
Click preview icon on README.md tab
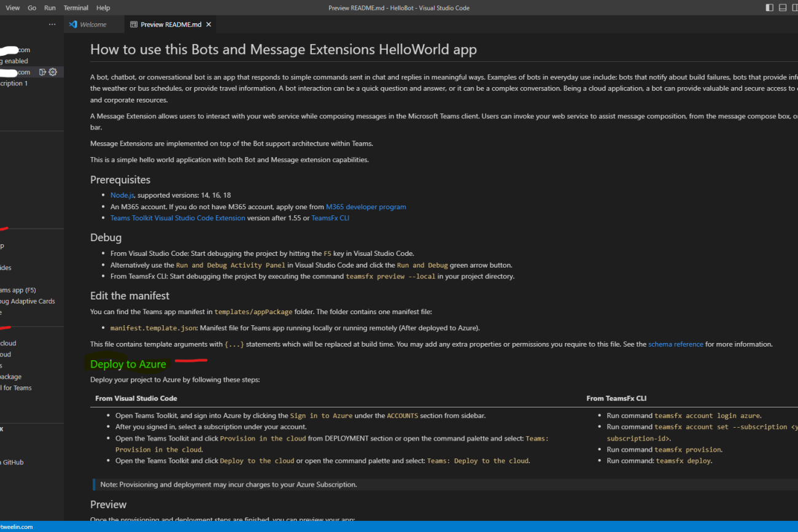134,25
